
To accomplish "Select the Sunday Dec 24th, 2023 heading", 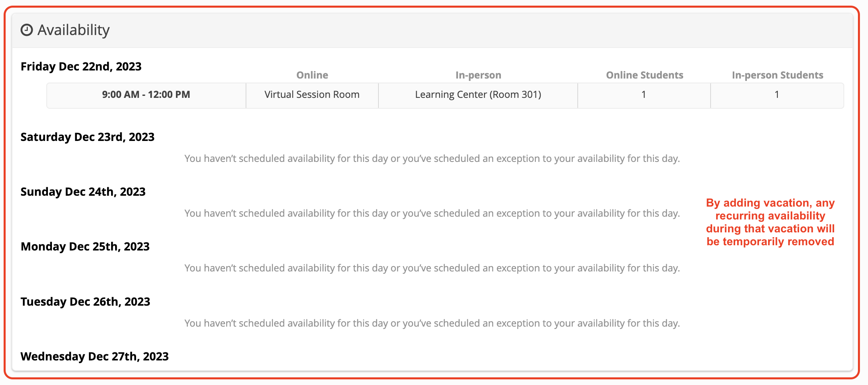I will coord(83,192).
